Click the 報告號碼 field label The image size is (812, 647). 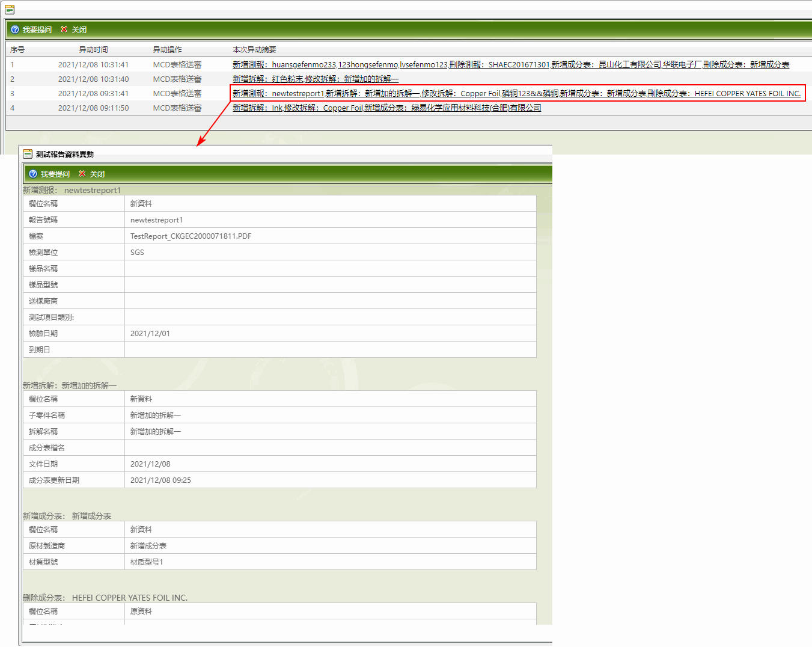[x=43, y=220]
